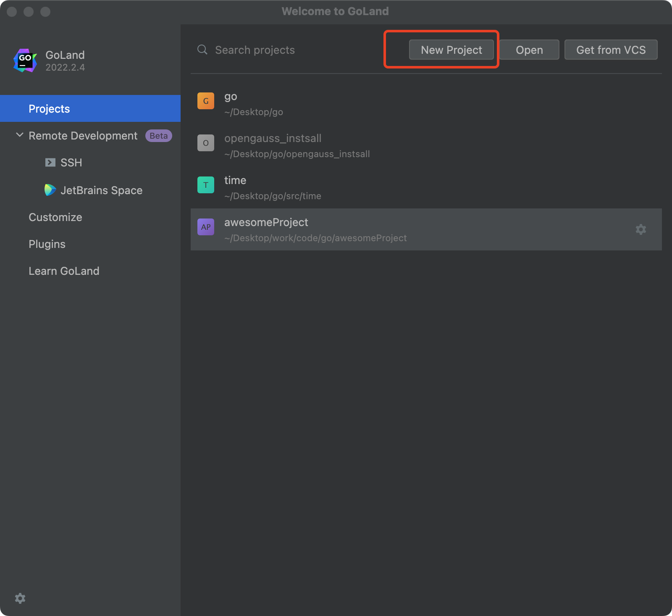Open the Learn GoLand section
672x616 pixels.
(x=64, y=271)
